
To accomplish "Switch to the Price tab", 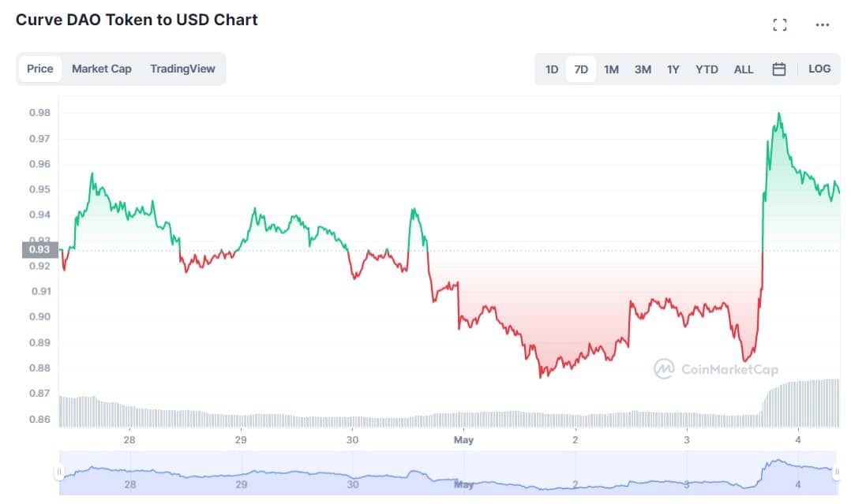I will (x=40, y=69).
